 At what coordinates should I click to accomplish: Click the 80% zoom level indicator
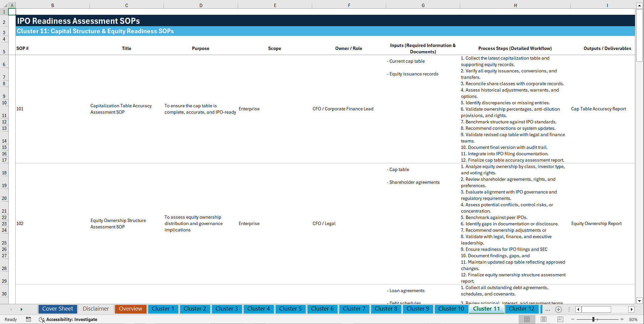coord(634,319)
